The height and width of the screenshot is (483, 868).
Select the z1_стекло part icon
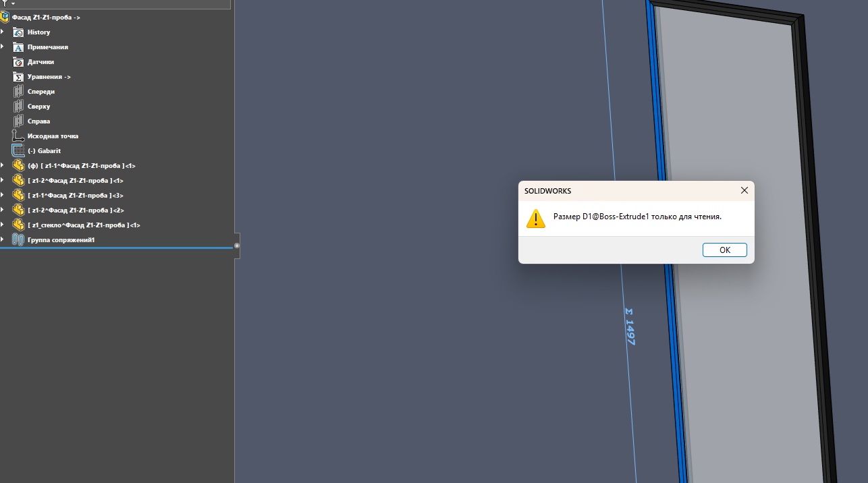tap(18, 225)
